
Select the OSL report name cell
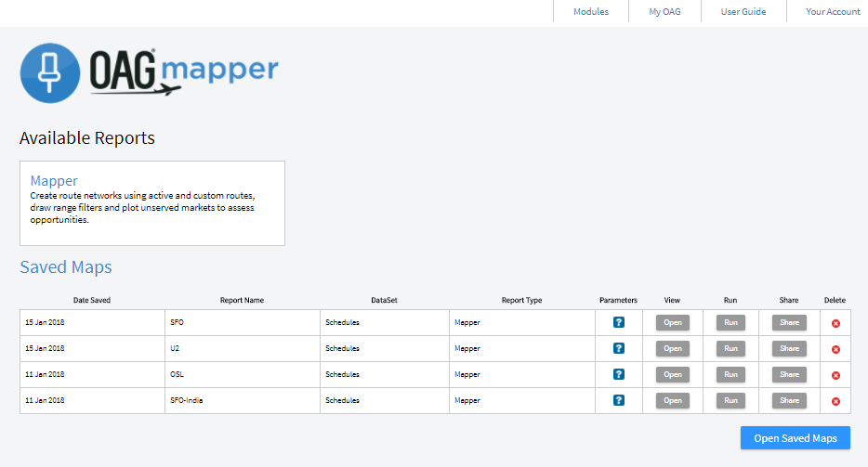click(242, 374)
